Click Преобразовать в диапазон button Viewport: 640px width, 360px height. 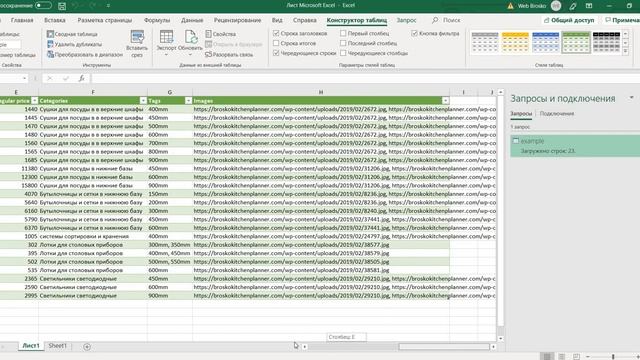pos(84,54)
